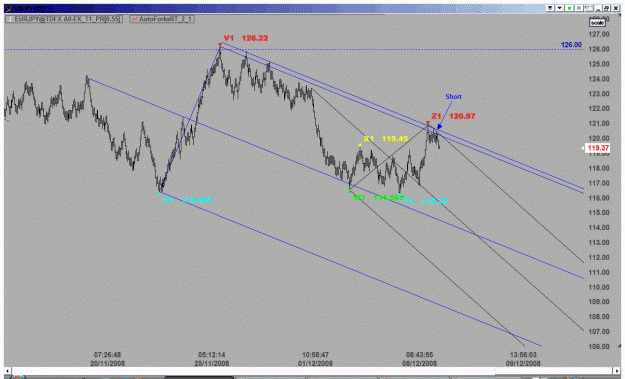Click the horizontal scrollbar right arrow
Viewport: 625px width, 379px height.
[617, 371]
